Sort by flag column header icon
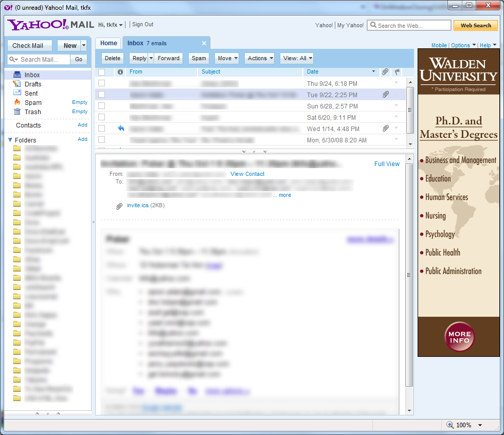504x435 pixels. 397,71
